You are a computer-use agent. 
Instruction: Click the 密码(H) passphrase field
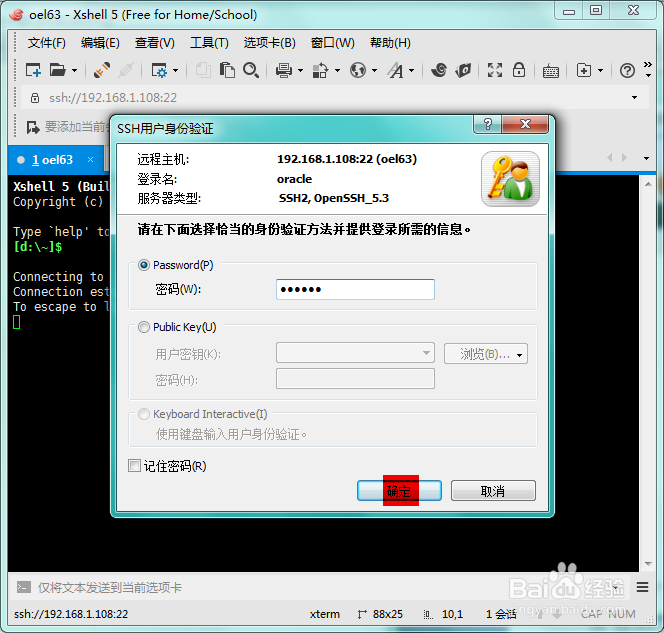[355, 379]
